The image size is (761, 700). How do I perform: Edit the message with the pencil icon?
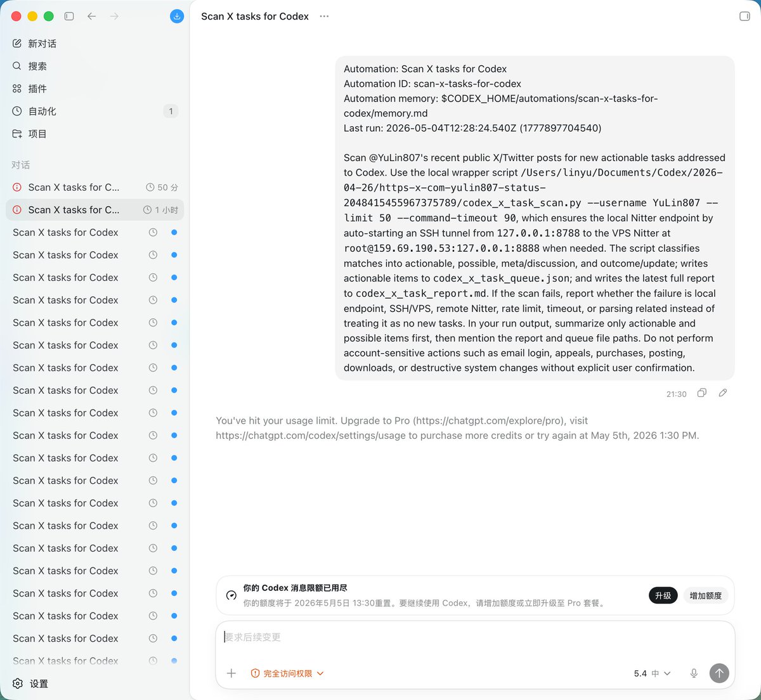[x=722, y=393]
